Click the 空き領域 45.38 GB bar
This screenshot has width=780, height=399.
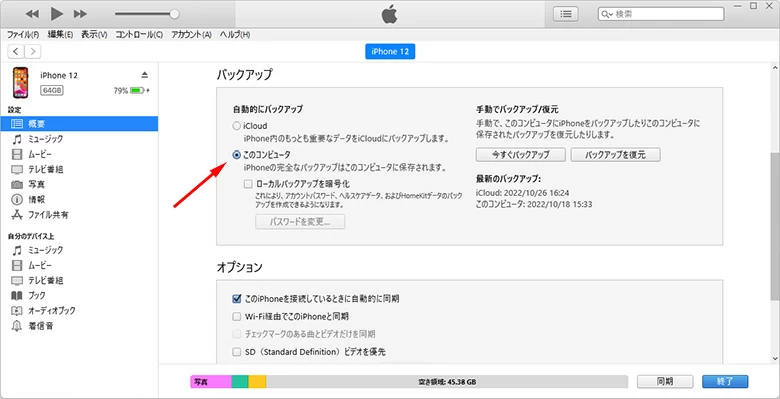(447, 382)
